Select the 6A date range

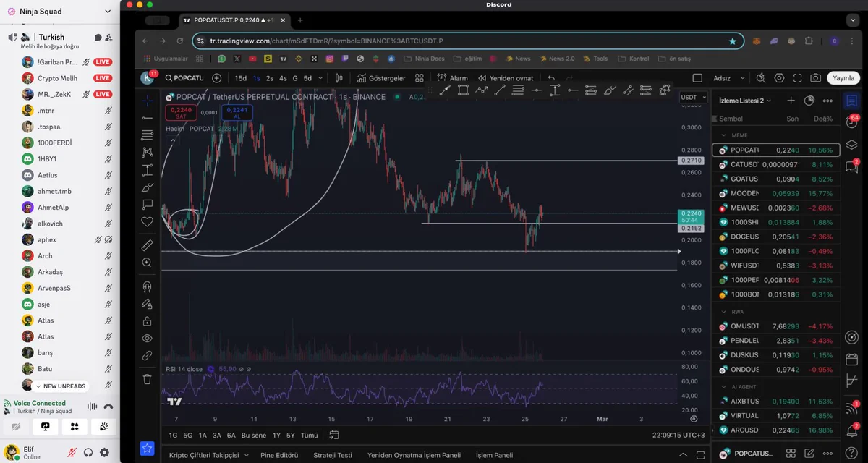click(231, 436)
